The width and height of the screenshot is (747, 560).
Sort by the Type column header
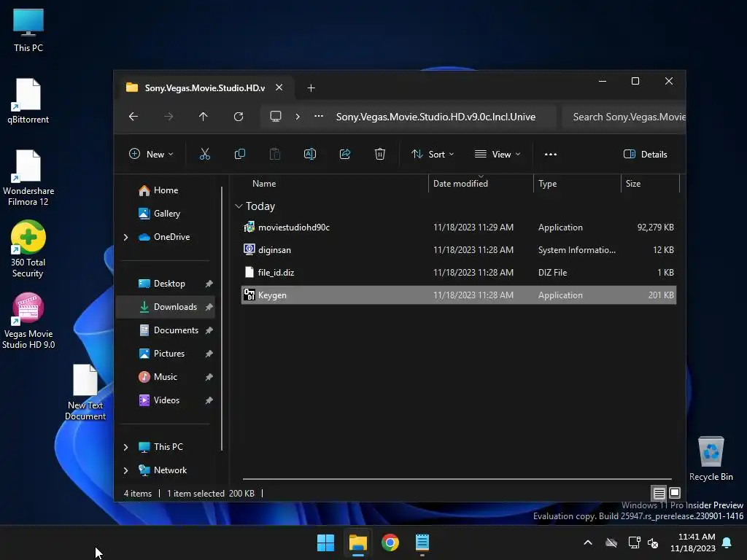[547, 184]
